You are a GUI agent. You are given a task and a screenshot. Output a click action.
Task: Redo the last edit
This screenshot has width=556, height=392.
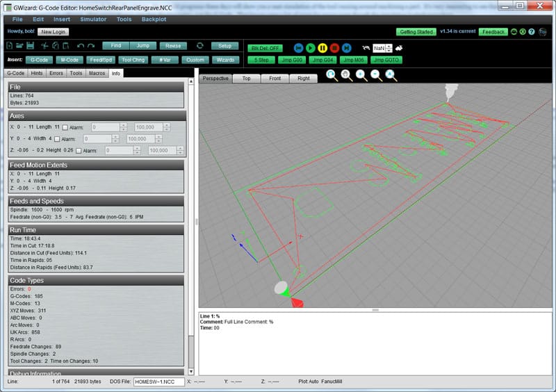click(91, 46)
